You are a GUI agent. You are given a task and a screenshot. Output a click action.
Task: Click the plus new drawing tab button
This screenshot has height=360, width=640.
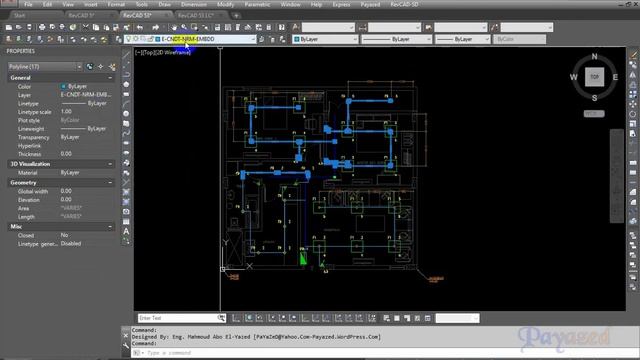click(x=236, y=16)
